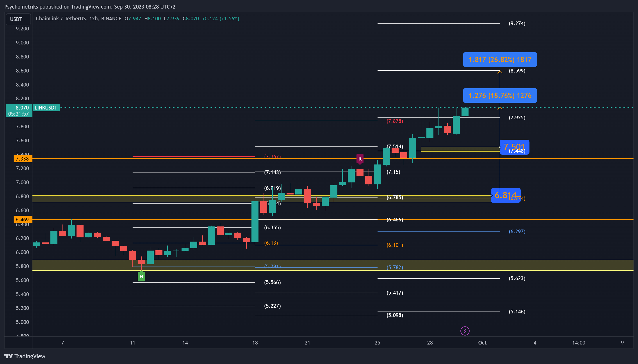Click the 1.276 (18.76%) measurement label
638x364 pixels.
tap(500, 95)
